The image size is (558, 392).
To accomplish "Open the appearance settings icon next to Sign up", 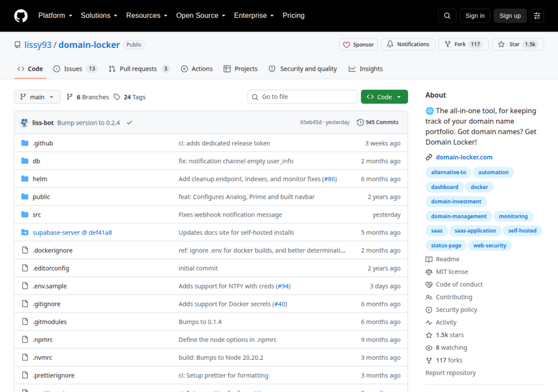I will tap(537, 16).
